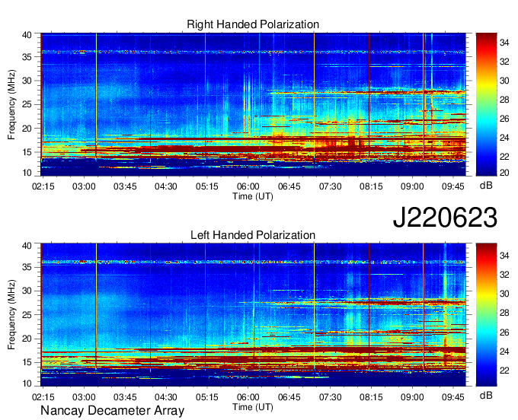Click the 40 MHz tick label of Left Handed plot

(x=27, y=245)
